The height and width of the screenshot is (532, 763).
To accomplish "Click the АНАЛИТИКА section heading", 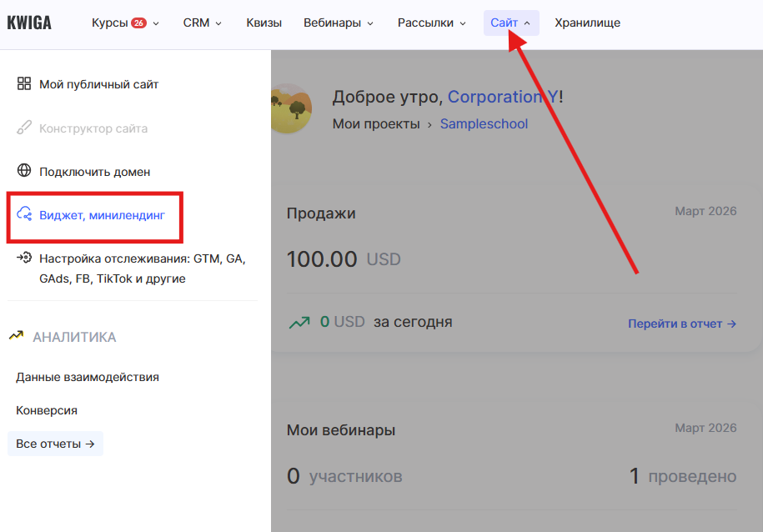I will point(74,337).
